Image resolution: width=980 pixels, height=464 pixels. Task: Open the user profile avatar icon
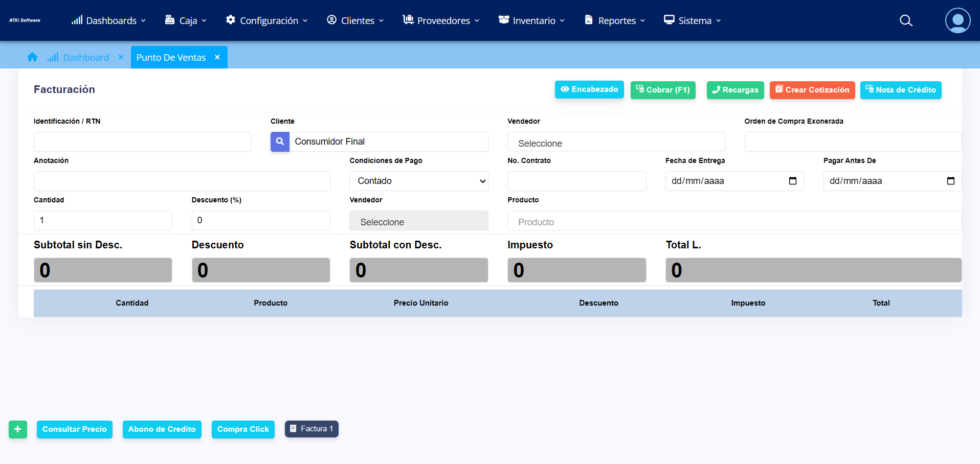point(957,20)
